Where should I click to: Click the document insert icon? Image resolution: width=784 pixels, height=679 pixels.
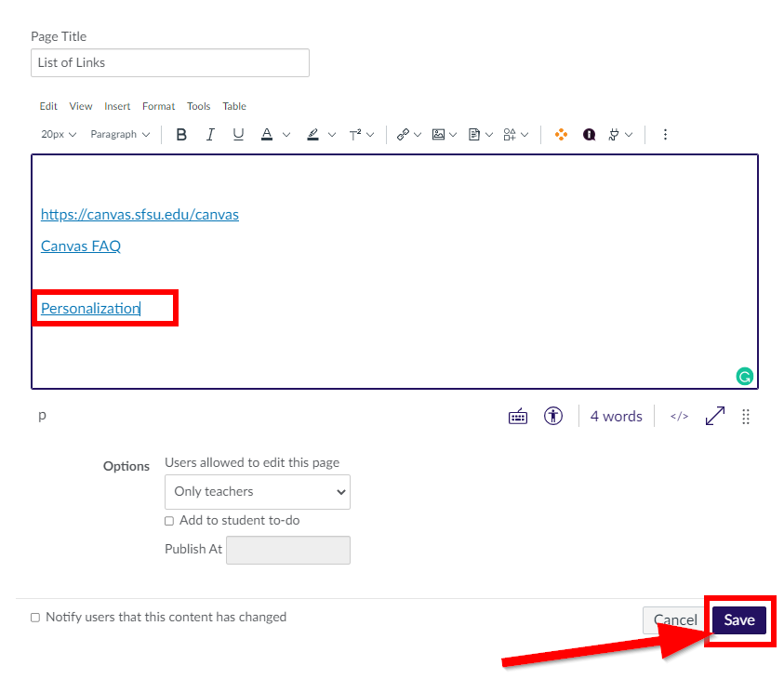coord(474,135)
